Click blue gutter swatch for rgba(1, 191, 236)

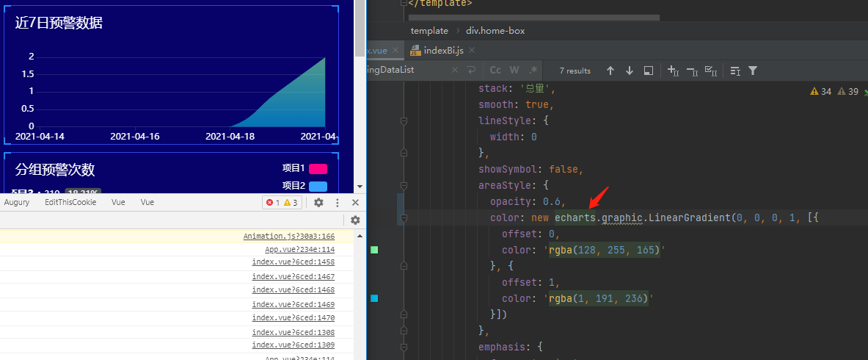pos(374,298)
